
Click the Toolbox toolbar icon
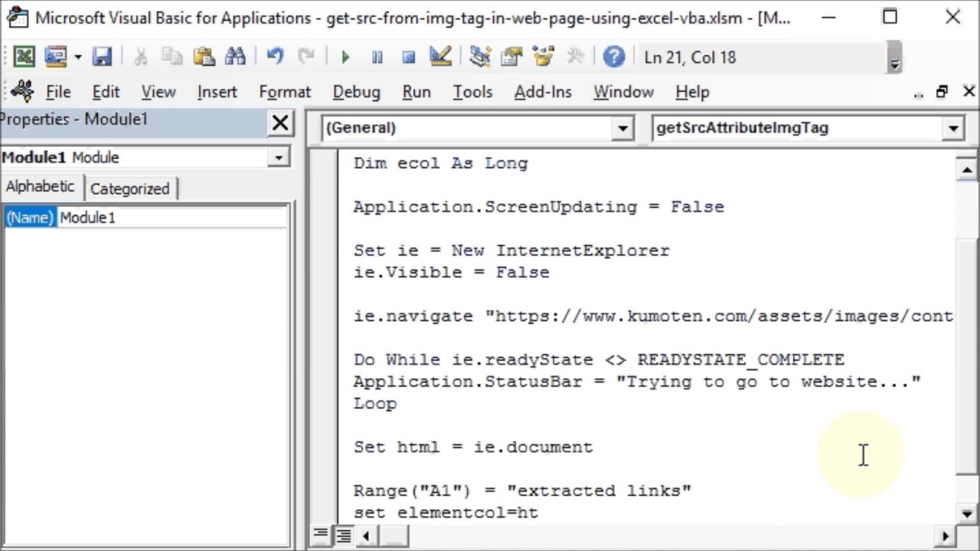[x=575, y=57]
